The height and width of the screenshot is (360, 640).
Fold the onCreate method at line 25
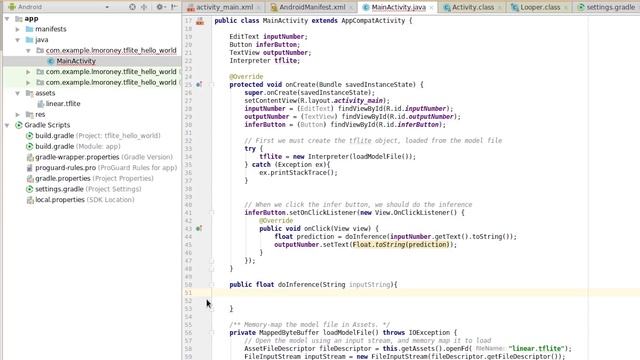pyautogui.click(x=212, y=84)
